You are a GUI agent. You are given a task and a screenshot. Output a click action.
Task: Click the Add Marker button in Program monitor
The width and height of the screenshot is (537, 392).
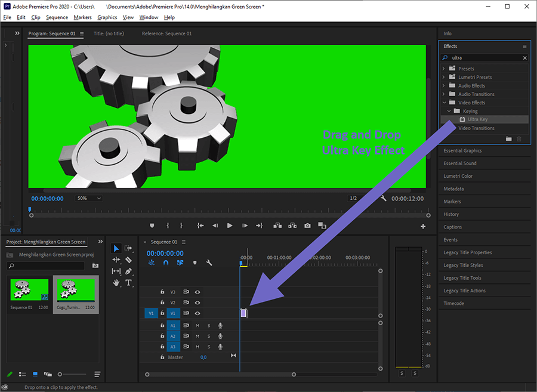pos(152,226)
